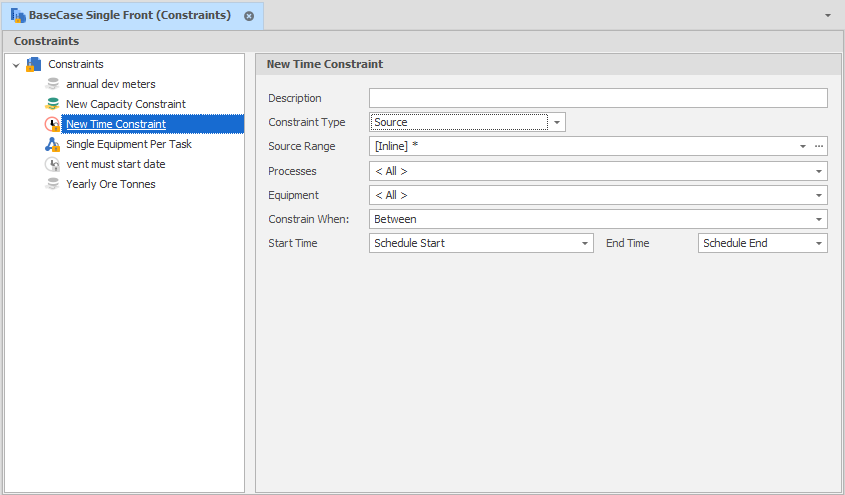This screenshot has height=495, width=845.
Task: Click the New Capacity Constraint stack icon
Action: (x=53, y=104)
